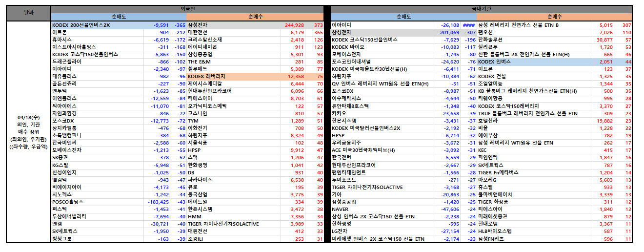This screenshot has width=644, height=252.
Task: Select the TYM cell
Action: [234, 121]
